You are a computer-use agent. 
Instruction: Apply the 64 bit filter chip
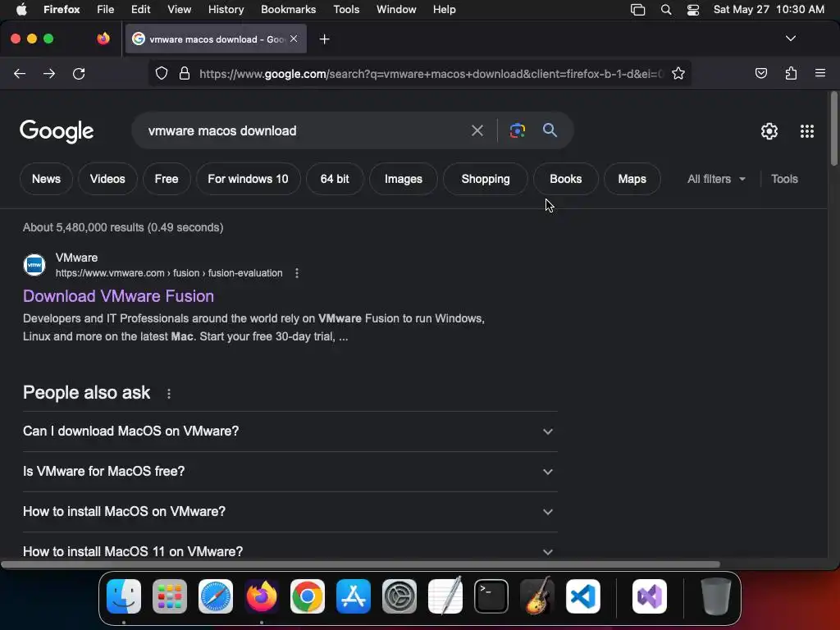[x=335, y=179]
